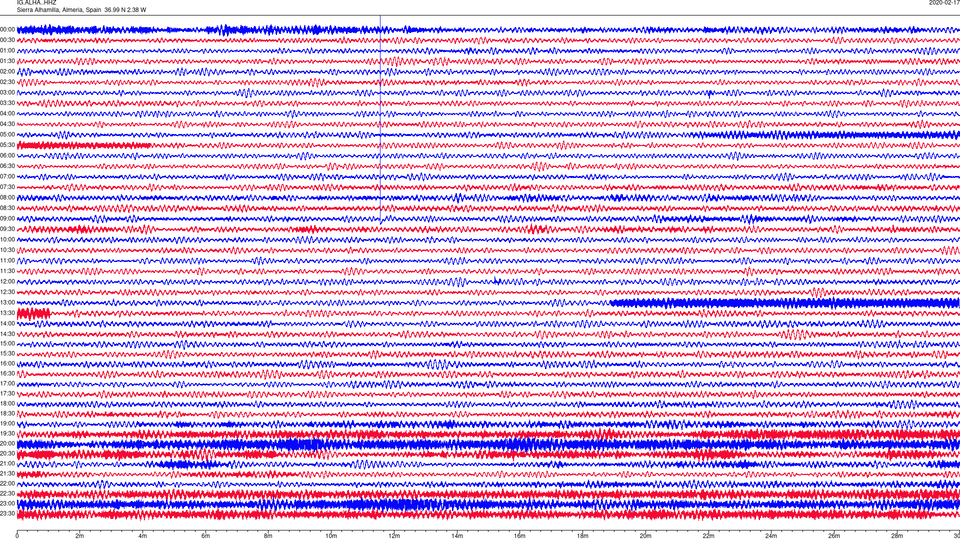
Task: Click the 28m tick label on the time axis
Action: click(897, 536)
